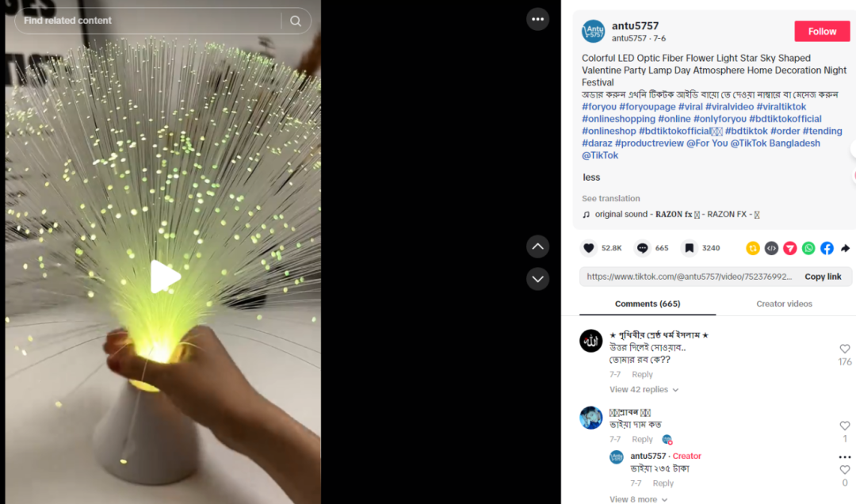Share video to WhatsApp

[x=808, y=248]
